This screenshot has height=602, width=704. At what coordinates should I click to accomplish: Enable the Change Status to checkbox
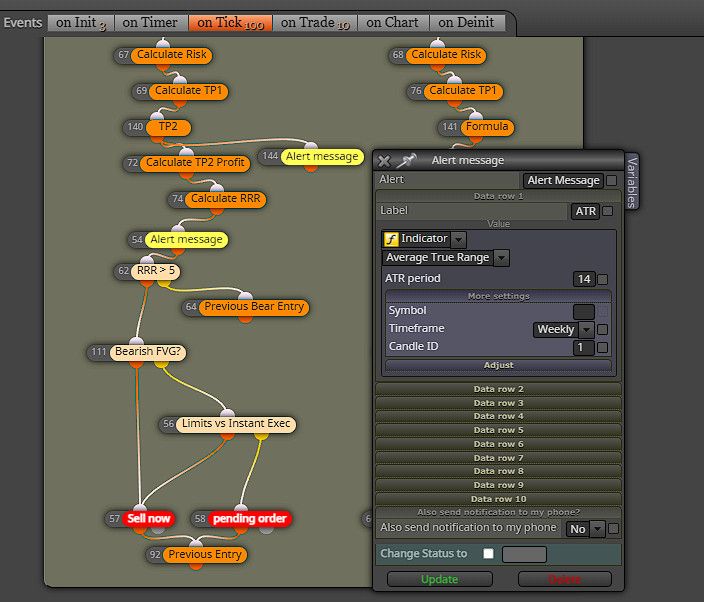(488, 554)
